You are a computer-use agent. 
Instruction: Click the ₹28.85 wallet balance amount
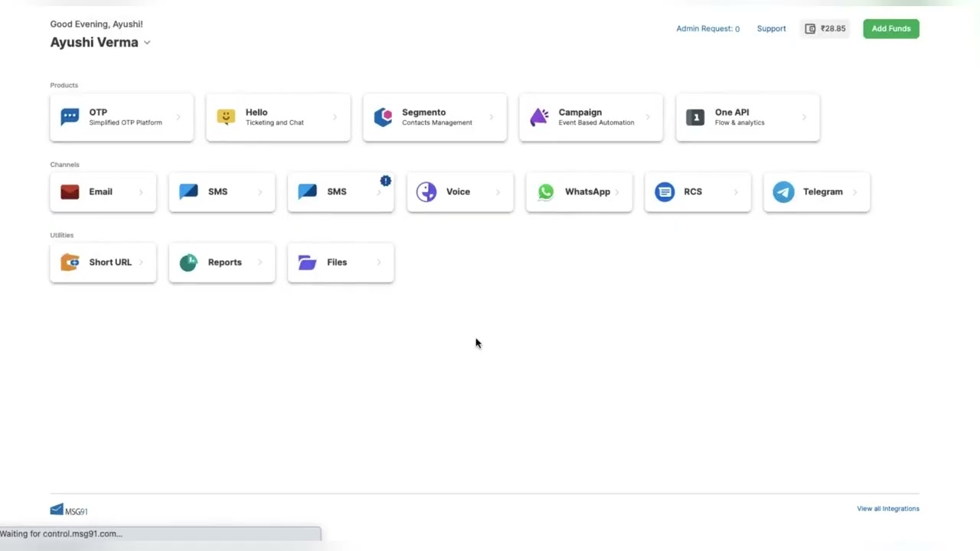(833, 29)
